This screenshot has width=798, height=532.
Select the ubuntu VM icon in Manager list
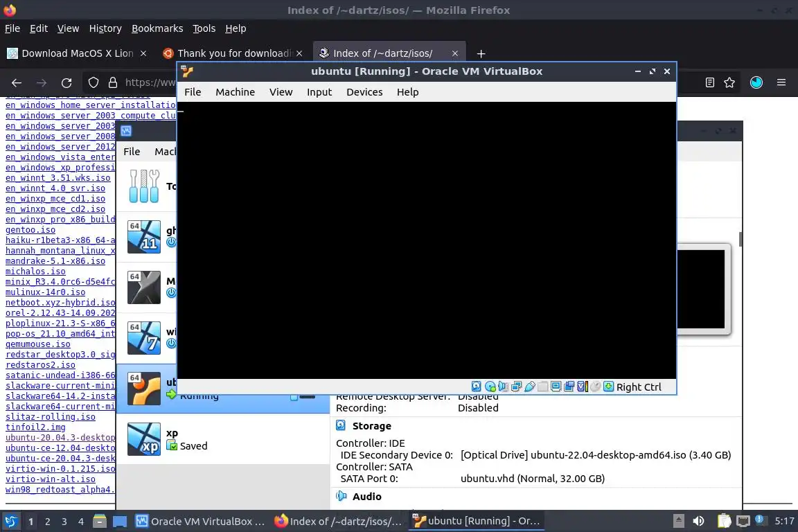(144, 389)
